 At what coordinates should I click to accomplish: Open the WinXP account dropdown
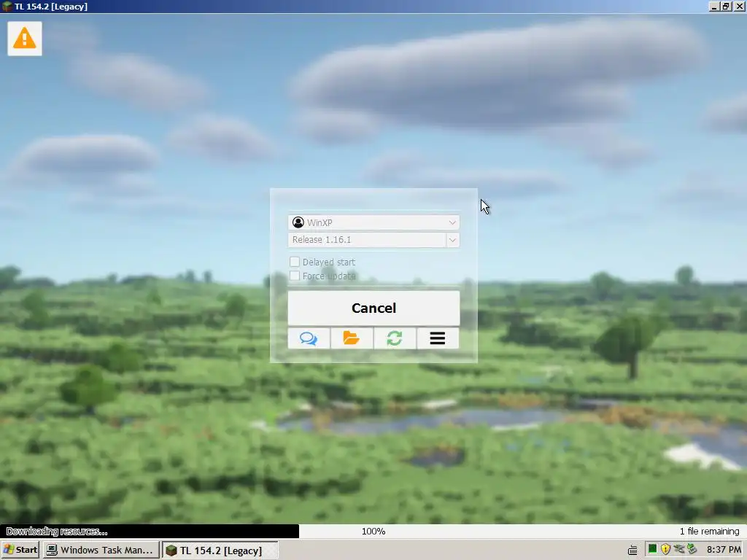(373, 222)
